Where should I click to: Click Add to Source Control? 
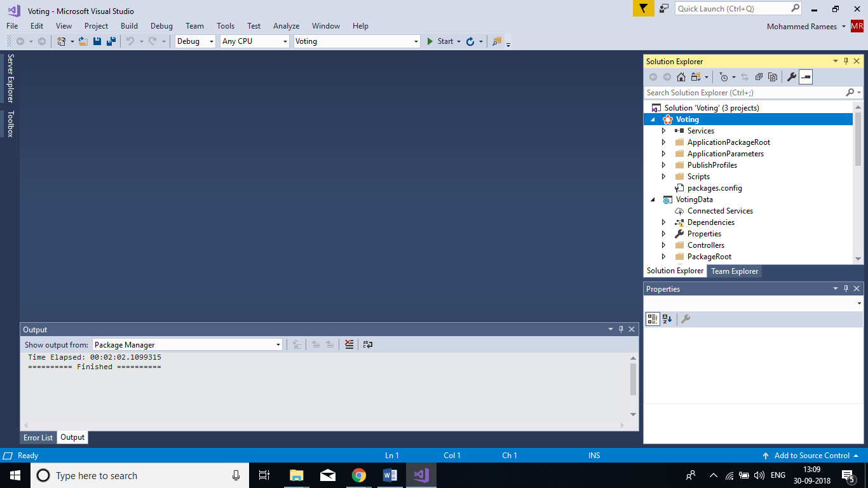811,456
